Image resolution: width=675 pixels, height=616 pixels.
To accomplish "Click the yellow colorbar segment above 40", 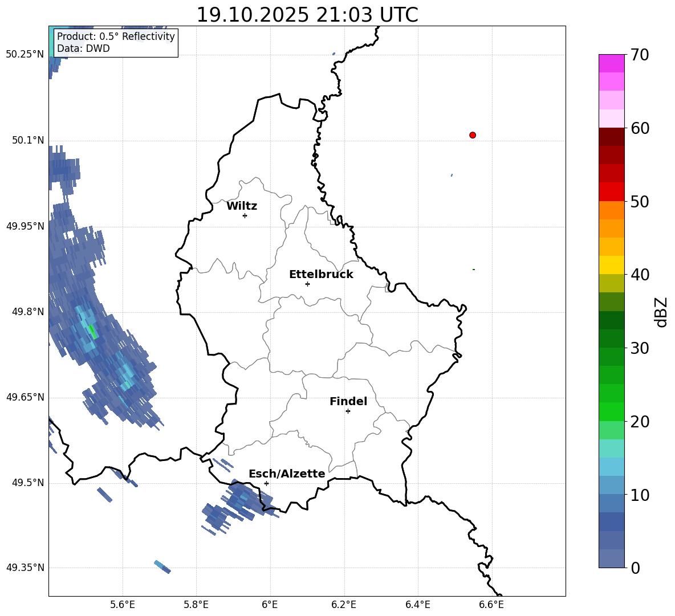I will pyautogui.click(x=612, y=265).
